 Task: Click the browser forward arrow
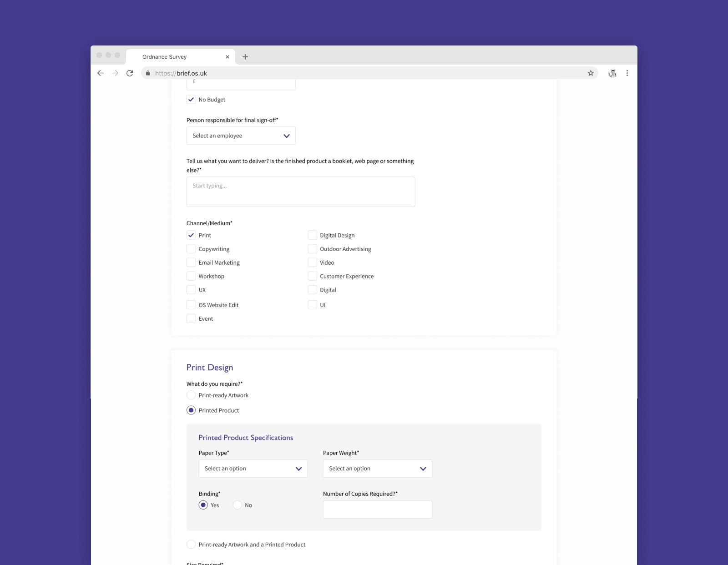115,73
